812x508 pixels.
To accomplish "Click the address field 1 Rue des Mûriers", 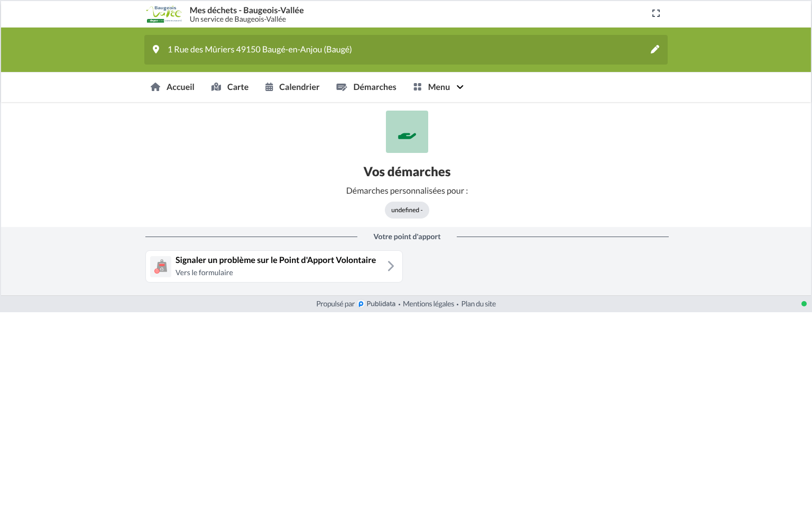I will click(x=406, y=49).
